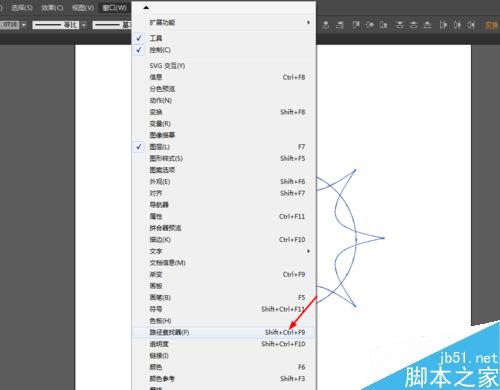Click the star path's rightmost anchor point
The image size is (500, 390).
384,238
